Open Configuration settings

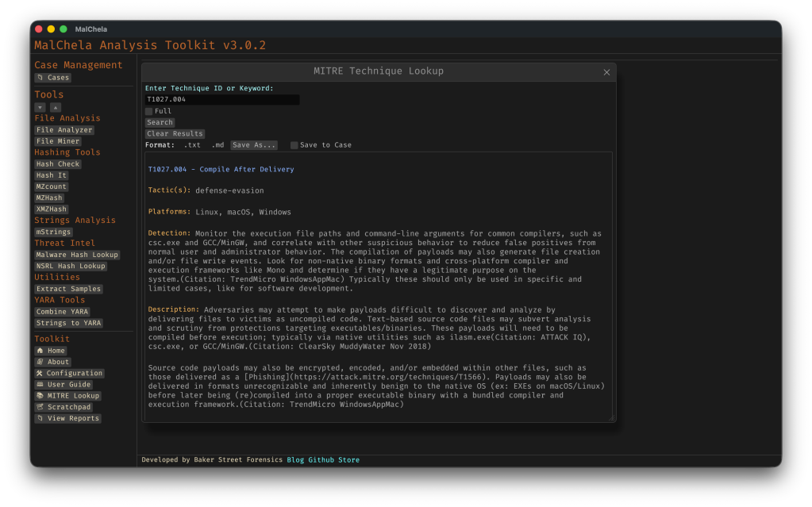click(69, 373)
